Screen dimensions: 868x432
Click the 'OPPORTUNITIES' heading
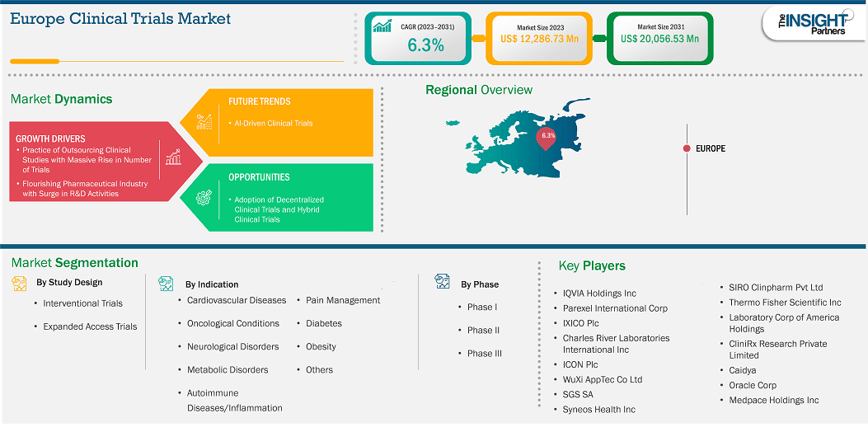point(259,178)
